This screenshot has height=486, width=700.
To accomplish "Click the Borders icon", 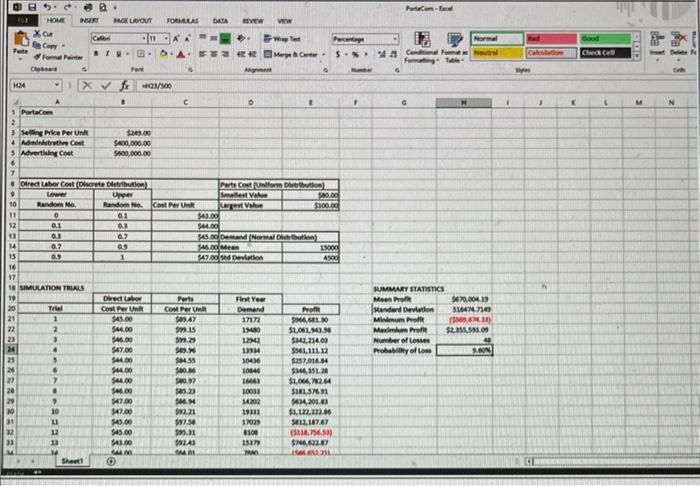I will (x=140, y=54).
